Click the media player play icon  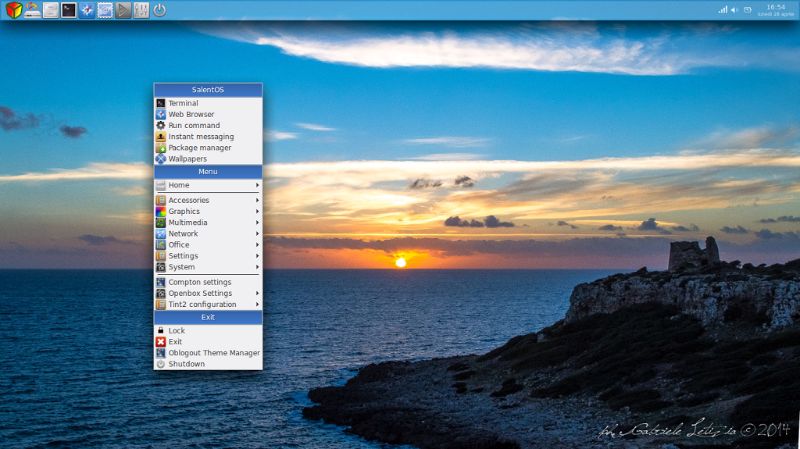click(x=123, y=10)
